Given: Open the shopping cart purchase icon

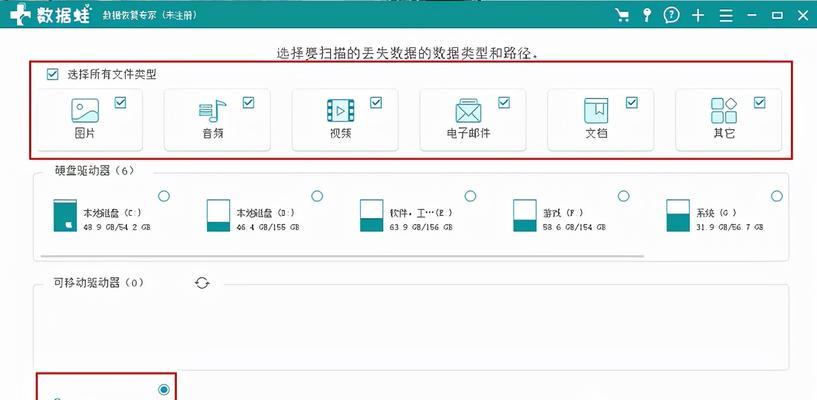Looking at the screenshot, I should coord(622,15).
